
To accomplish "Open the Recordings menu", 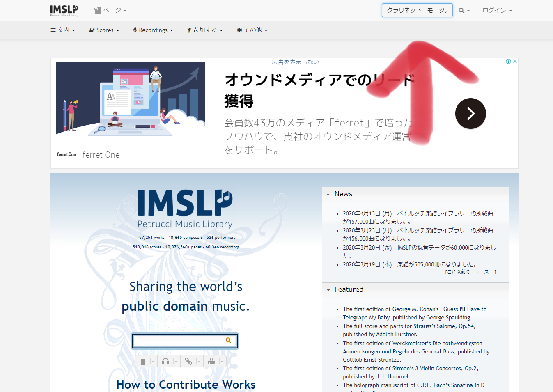I will point(153,30).
